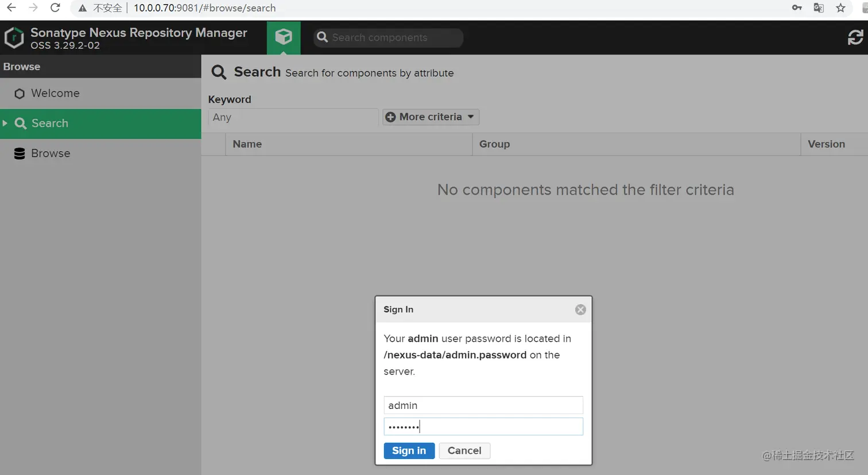
Task: Go back using browser back arrow
Action: pyautogui.click(x=11, y=8)
